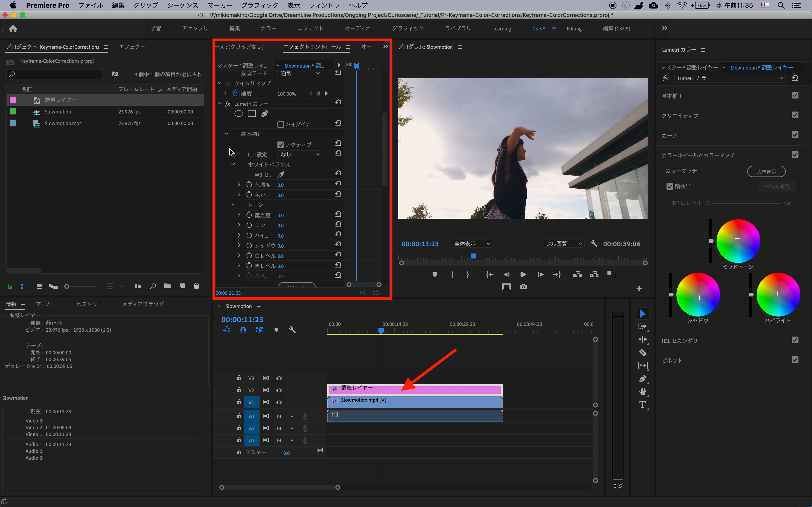
Task: Switch to the ヒストリー tab
Action: coord(90,304)
